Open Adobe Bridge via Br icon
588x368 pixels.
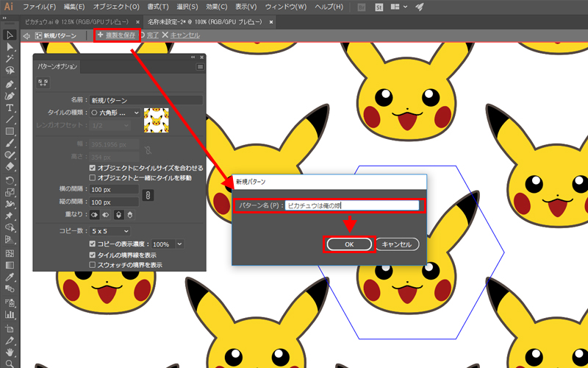pyautogui.click(x=361, y=7)
